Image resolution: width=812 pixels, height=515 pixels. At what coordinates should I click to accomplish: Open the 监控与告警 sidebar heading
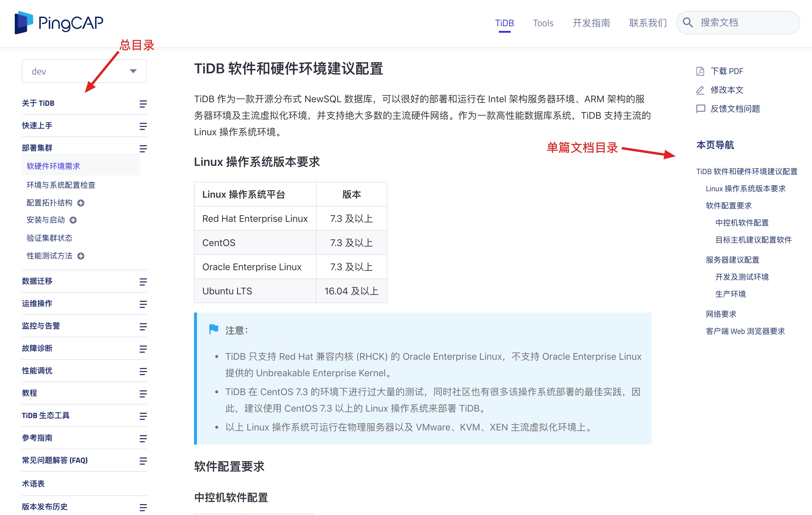coord(41,326)
